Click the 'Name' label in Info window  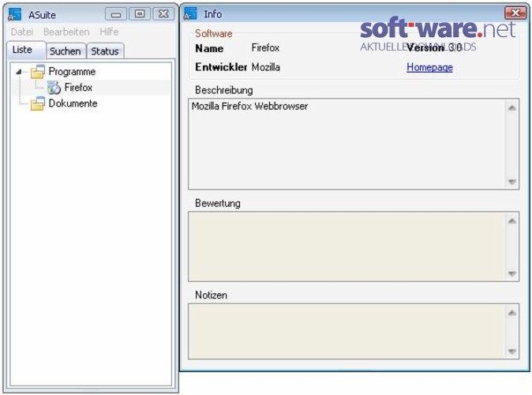[x=209, y=48]
